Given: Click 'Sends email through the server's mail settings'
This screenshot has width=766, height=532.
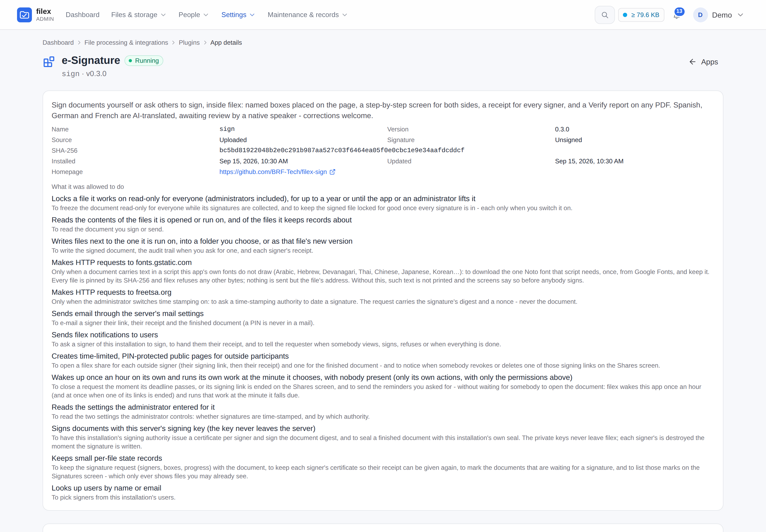Looking at the screenshot, I should [127, 314].
